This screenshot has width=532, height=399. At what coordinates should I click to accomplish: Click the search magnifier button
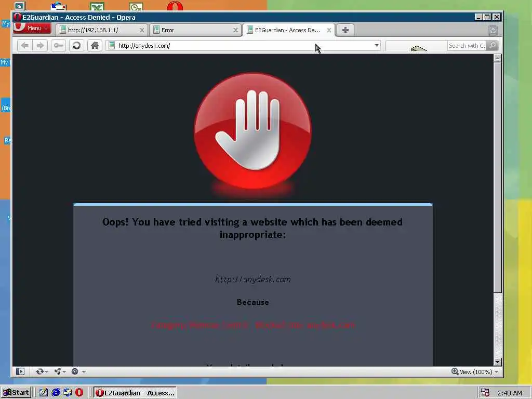coord(493,46)
